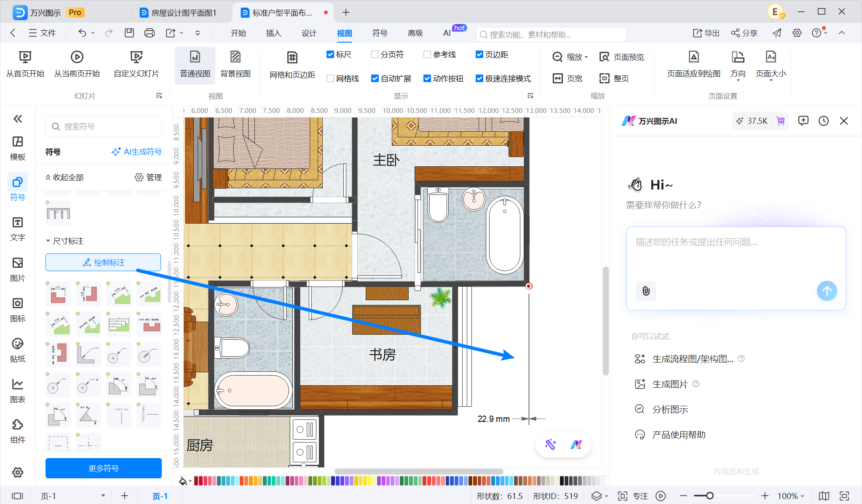
Task: Open the 图标 icons sidebar panel
Action: pos(17,310)
